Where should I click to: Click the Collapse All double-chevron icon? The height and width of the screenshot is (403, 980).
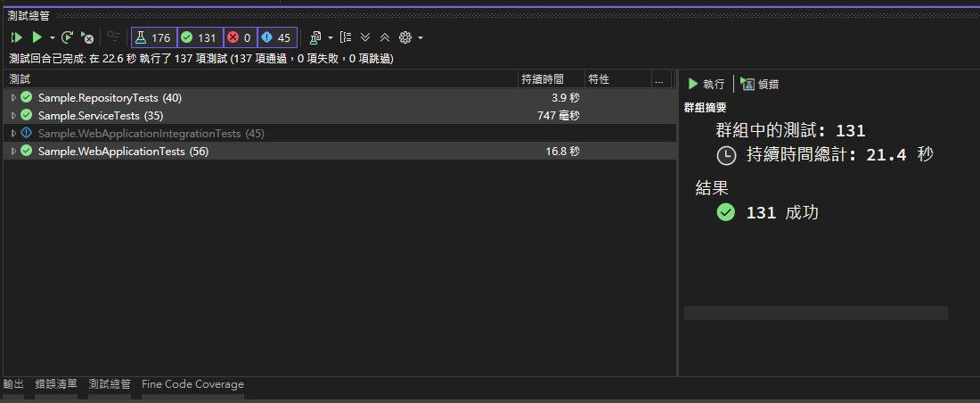[x=385, y=37]
